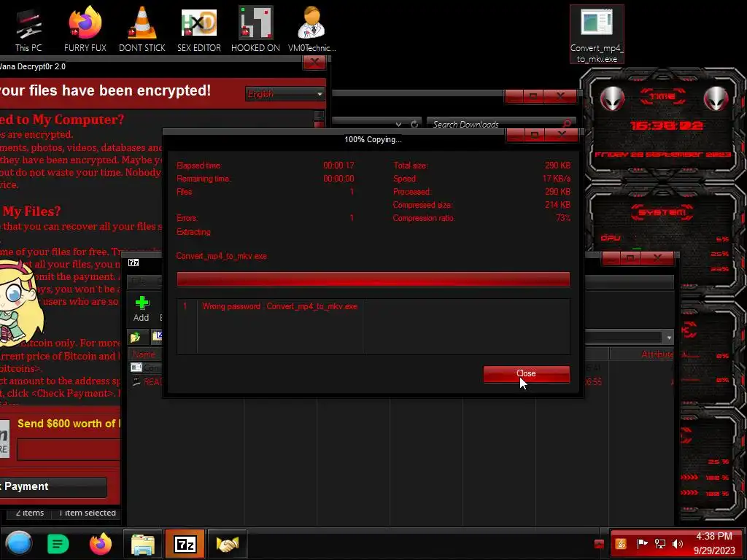Click the CPU label on system widget
Screen dimensions: 747x560
pos(611,238)
